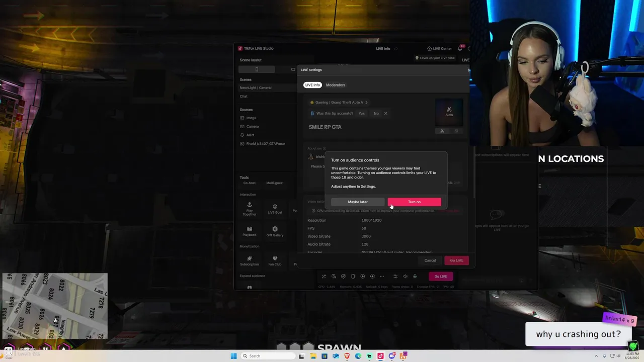Click the Resolution value 1080*1920
Screen dimensions: 644x362
371,220
